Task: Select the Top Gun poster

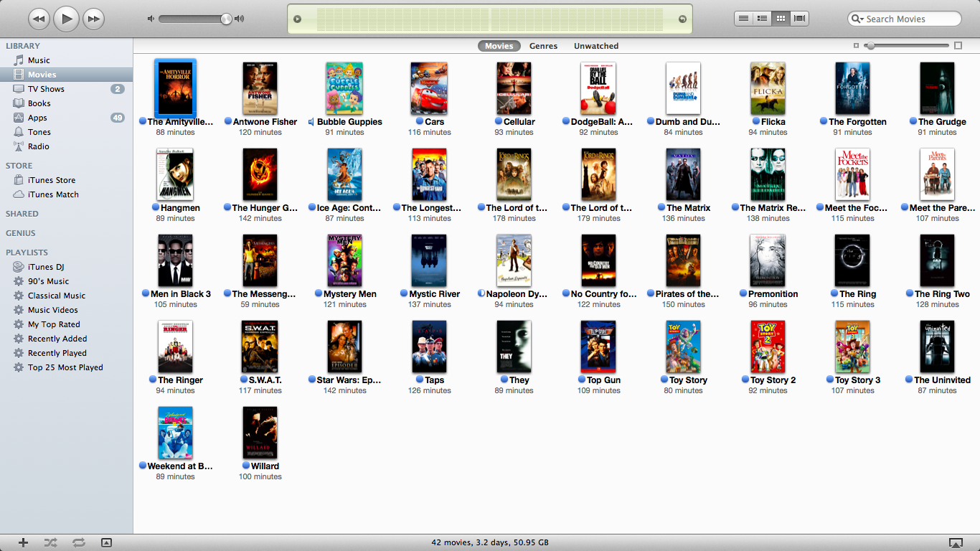Action: point(598,347)
